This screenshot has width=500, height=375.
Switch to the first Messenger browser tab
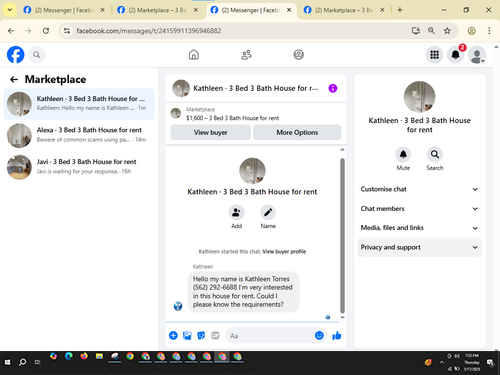click(x=63, y=10)
